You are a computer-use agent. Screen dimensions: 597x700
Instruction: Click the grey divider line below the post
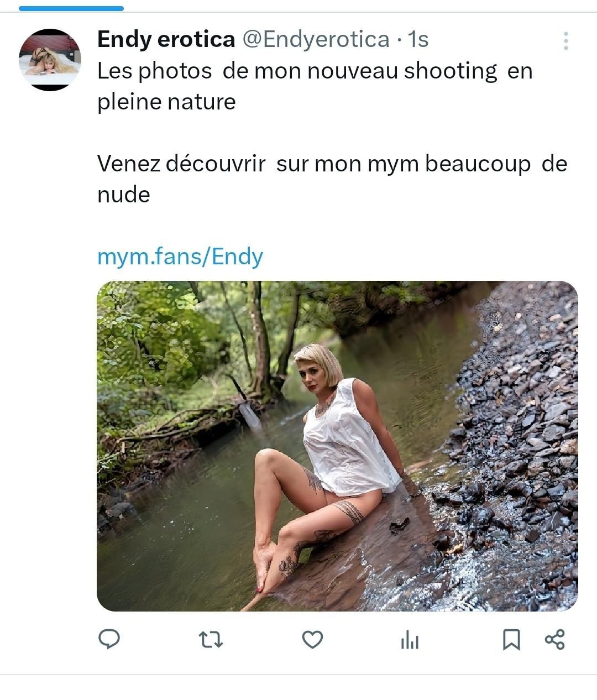(298, 674)
